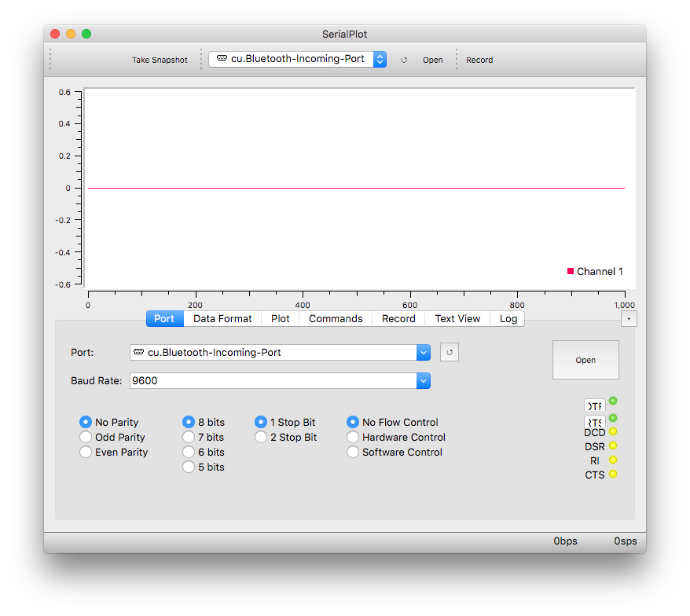Click the pink Channel 1 color marker
This screenshot has height=616, width=690.
pos(569,270)
